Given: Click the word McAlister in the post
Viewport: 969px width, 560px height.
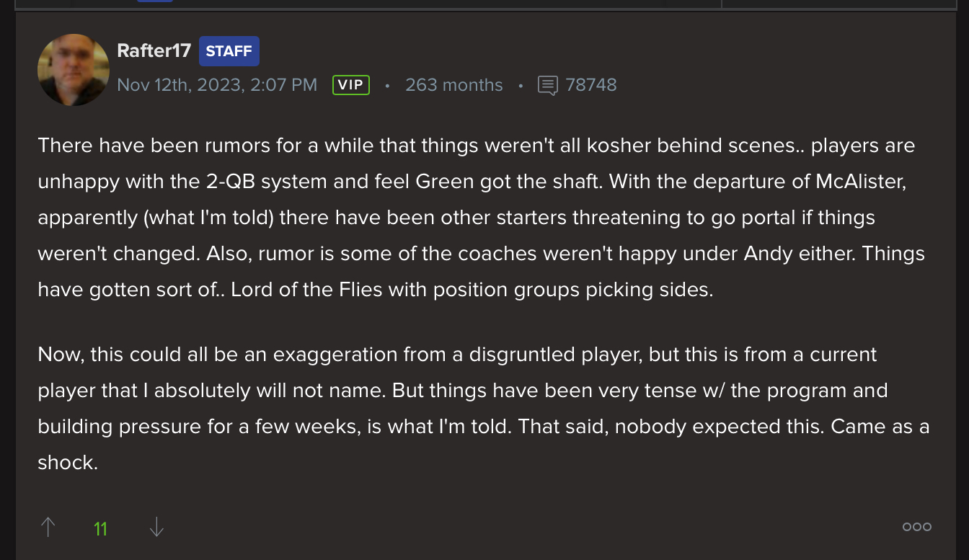Looking at the screenshot, I should [860, 181].
